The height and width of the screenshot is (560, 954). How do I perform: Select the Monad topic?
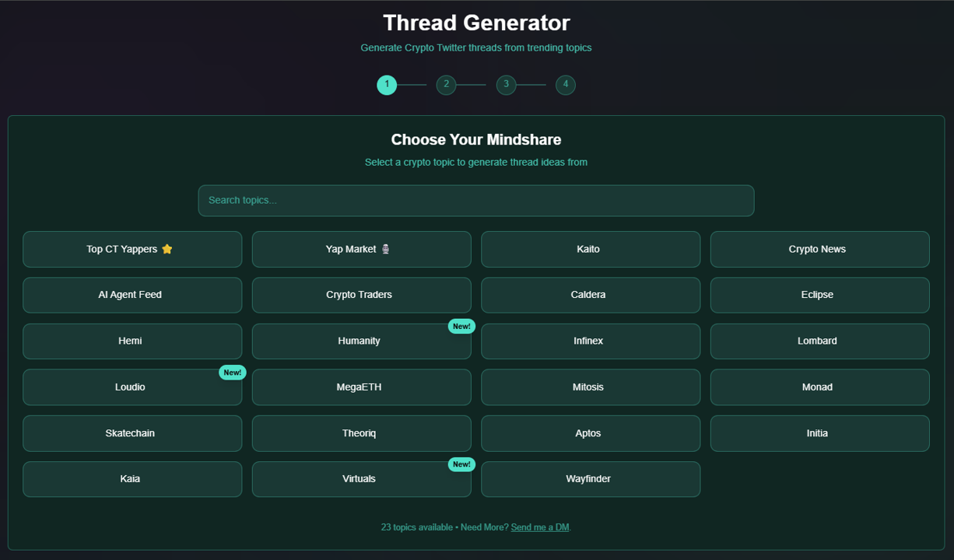pos(819,387)
